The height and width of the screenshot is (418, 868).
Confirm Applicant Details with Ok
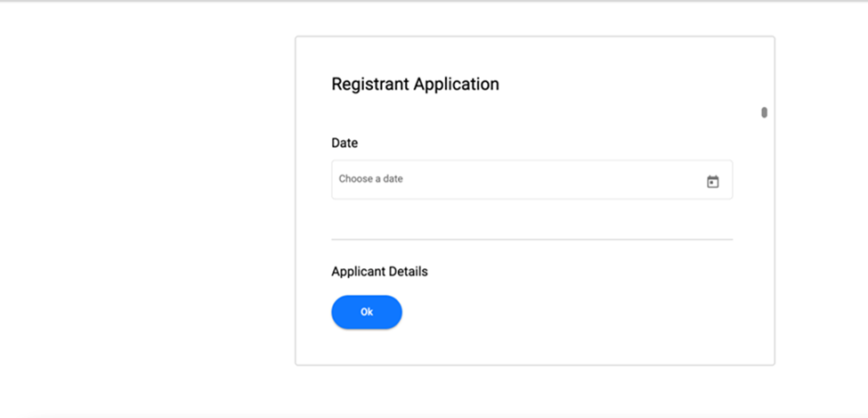point(367,312)
